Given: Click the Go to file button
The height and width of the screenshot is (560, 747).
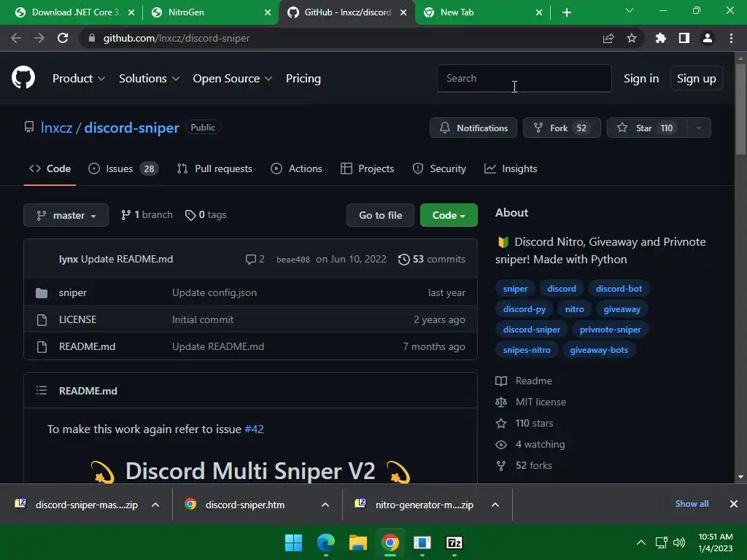Looking at the screenshot, I should pos(380,215).
